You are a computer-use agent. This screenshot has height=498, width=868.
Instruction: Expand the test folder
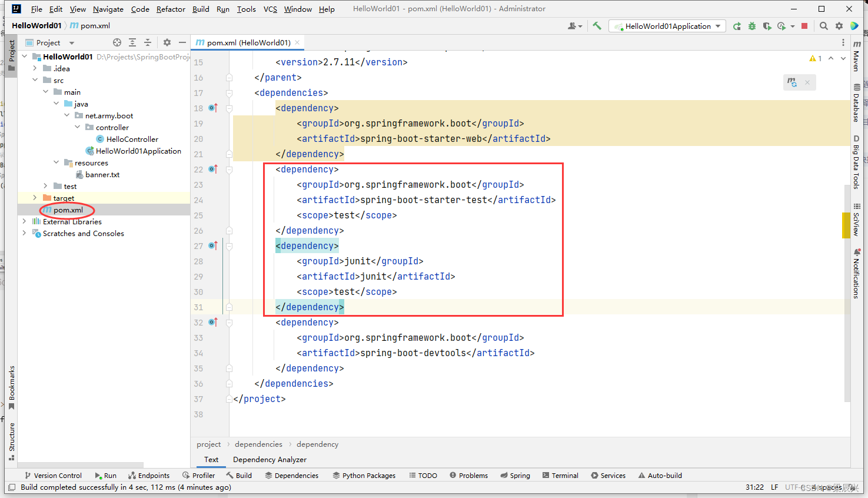(x=46, y=186)
